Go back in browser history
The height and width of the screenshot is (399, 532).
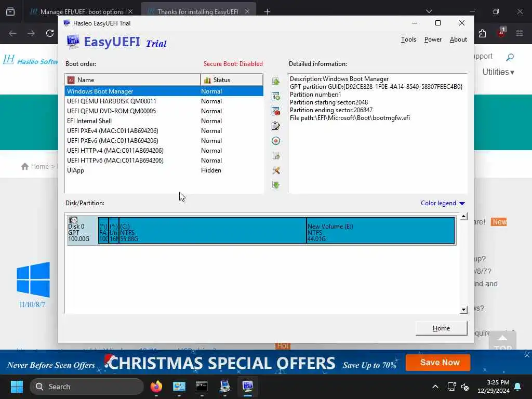(12, 33)
